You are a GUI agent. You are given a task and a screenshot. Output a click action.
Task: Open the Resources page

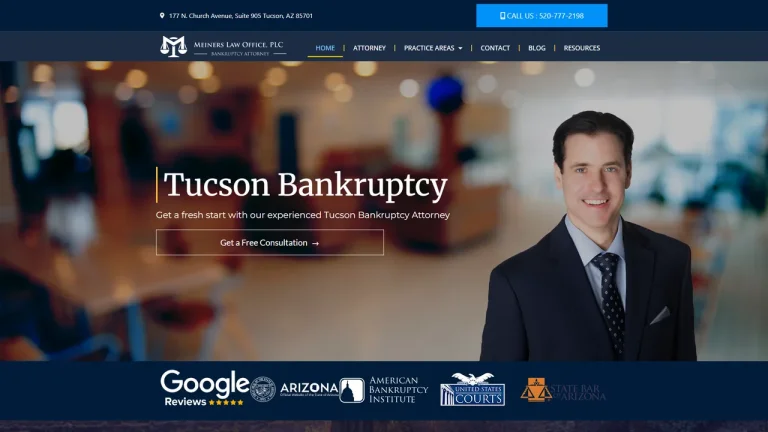(x=582, y=48)
